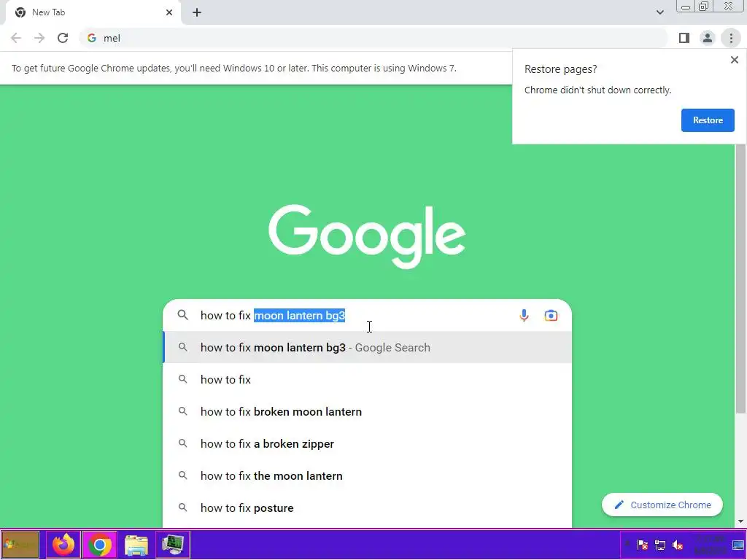The image size is (747, 560).
Task: Click muted volume tray icon
Action: click(x=677, y=544)
